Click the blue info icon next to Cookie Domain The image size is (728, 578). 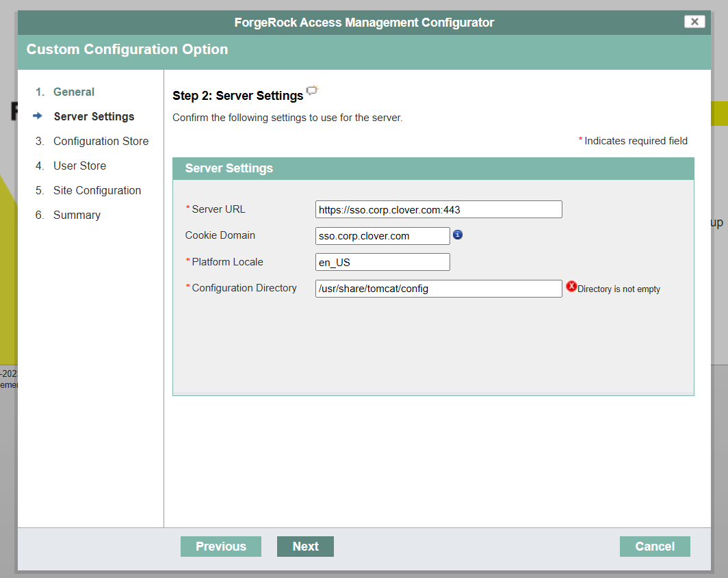[x=458, y=235]
